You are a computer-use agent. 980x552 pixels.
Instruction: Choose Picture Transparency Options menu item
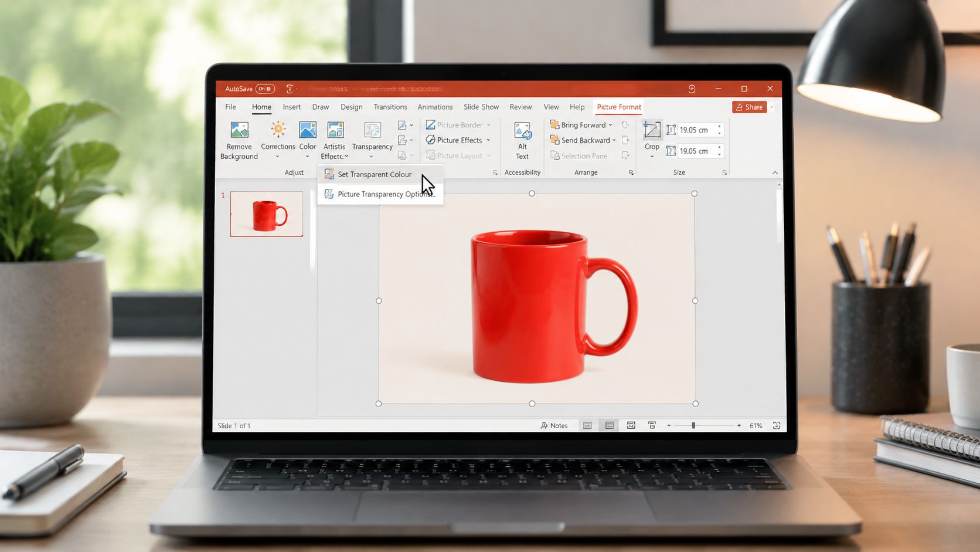380,194
